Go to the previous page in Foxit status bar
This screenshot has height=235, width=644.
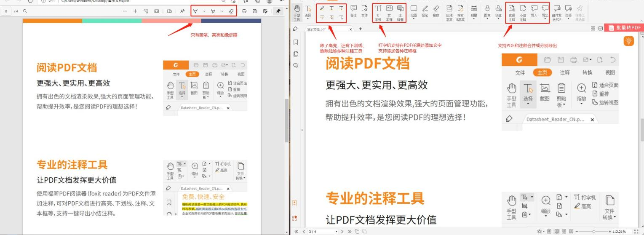coord(303,232)
